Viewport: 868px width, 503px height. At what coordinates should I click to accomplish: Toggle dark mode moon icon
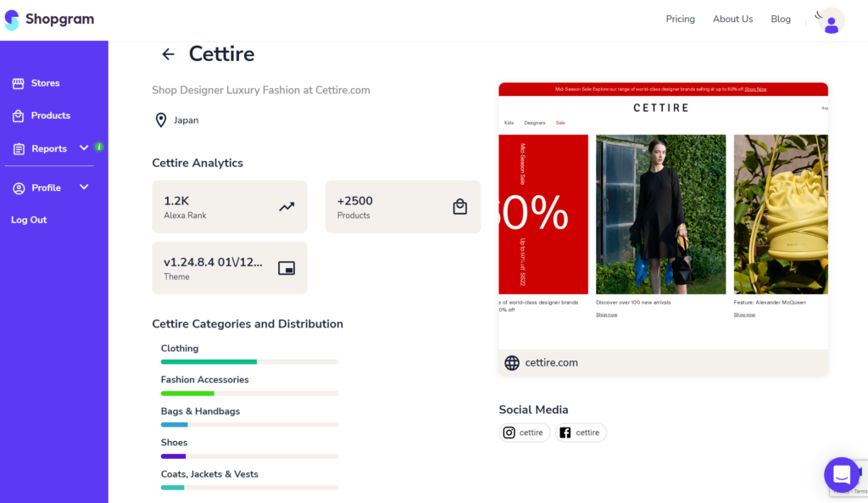(818, 15)
